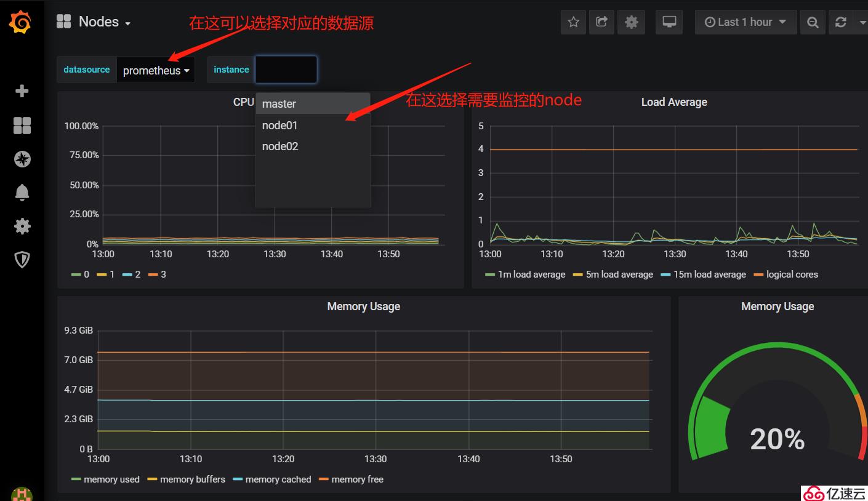Select node02 from the instance list

[313, 146]
